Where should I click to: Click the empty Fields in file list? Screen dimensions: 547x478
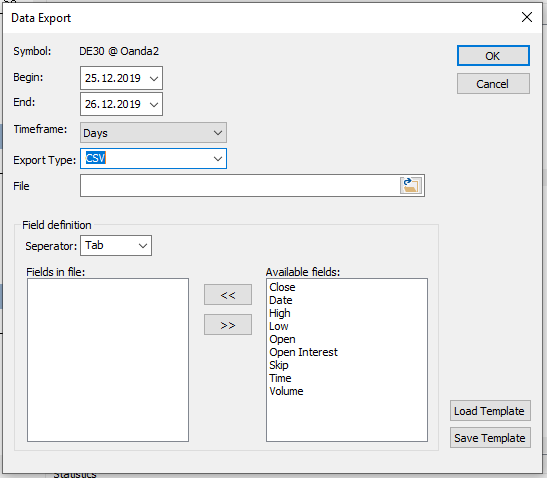pos(108,360)
